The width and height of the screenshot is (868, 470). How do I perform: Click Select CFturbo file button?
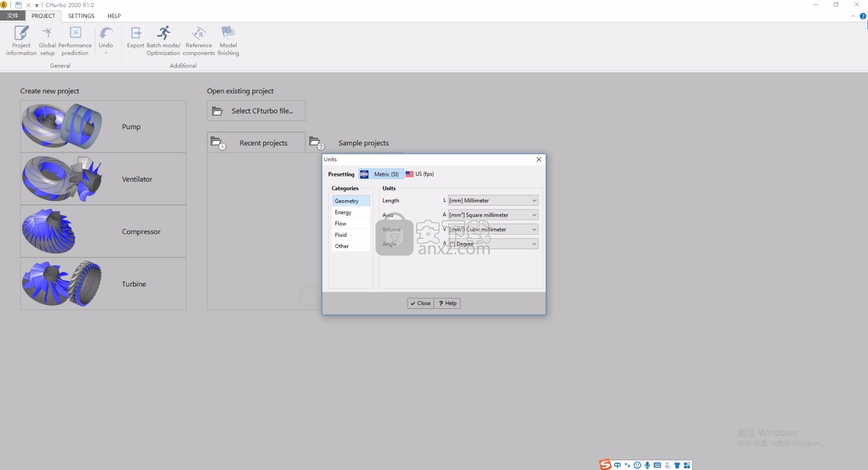[x=256, y=111]
